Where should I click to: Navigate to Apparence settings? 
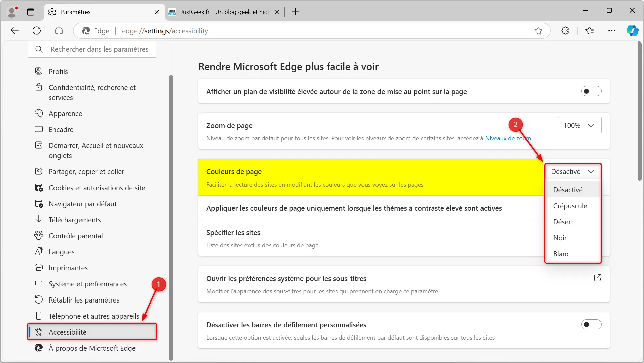coord(66,113)
